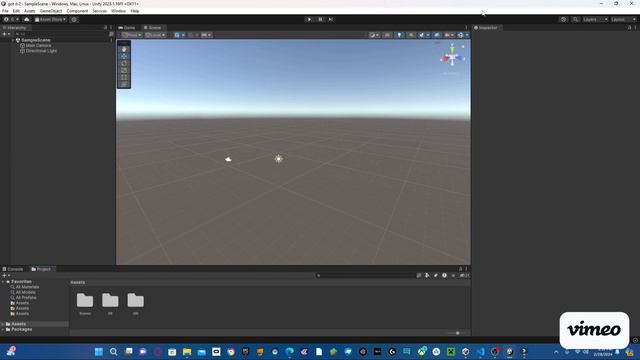Select the Transform tool in Scene overlay
The width and height of the screenshot is (640, 360).
(124, 84)
